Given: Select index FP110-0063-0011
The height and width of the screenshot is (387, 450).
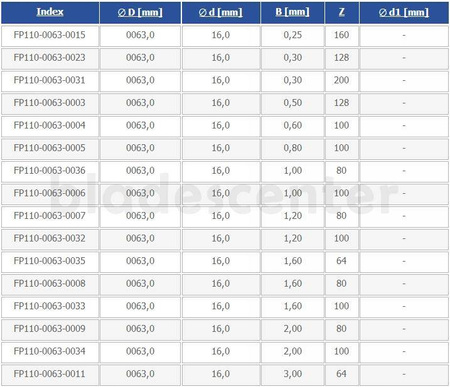Looking at the screenshot, I should (x=49, y=374).
